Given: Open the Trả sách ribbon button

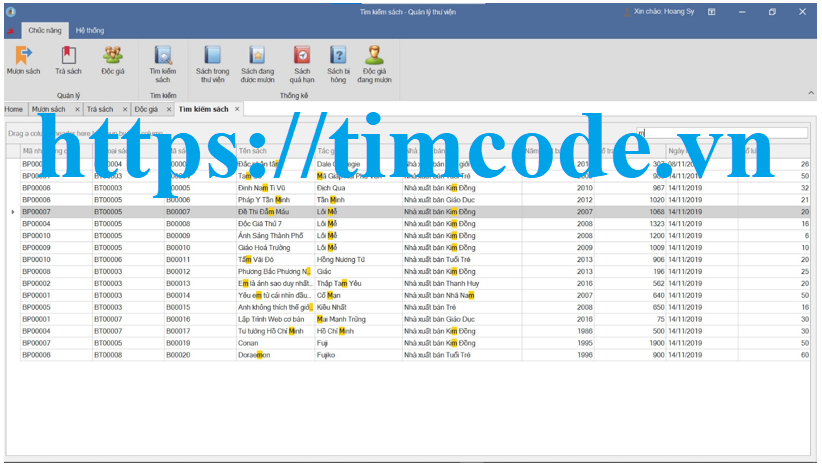Looking at the screenshot, I should coord(69,61).
